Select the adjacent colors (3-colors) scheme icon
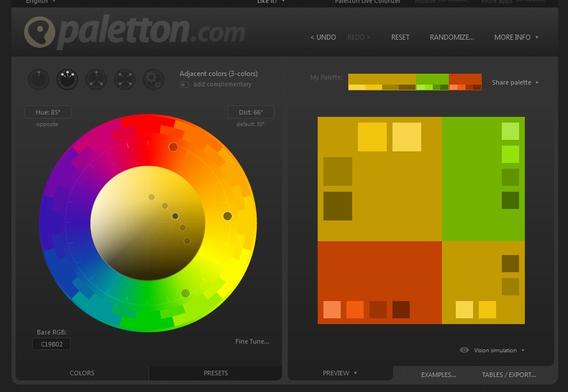The height and width of the screenshot is (392, 568). [x=67, y=79]
